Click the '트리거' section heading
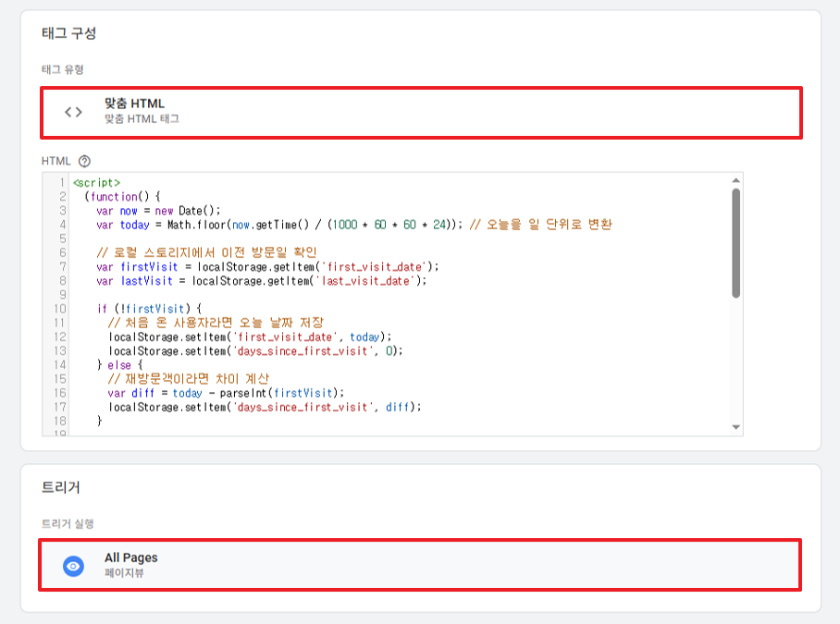Viewport: 840px width, 624px height. 60,487
